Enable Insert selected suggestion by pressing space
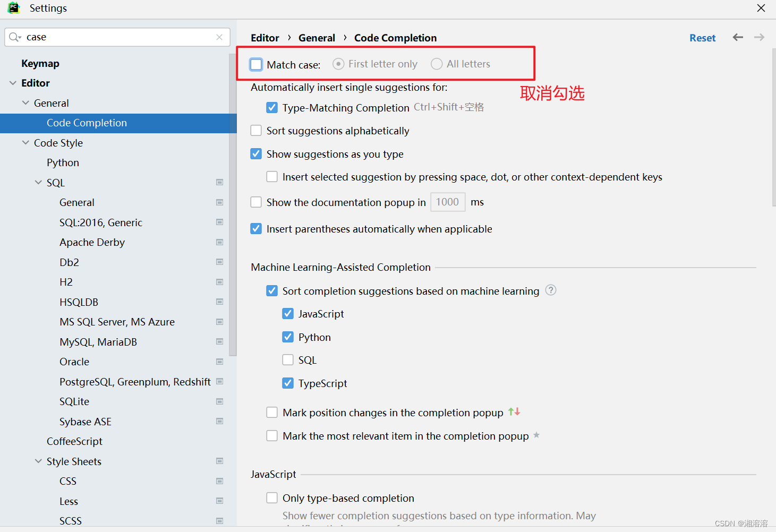This screenshot has height=532, width=776. pos(272,177)
